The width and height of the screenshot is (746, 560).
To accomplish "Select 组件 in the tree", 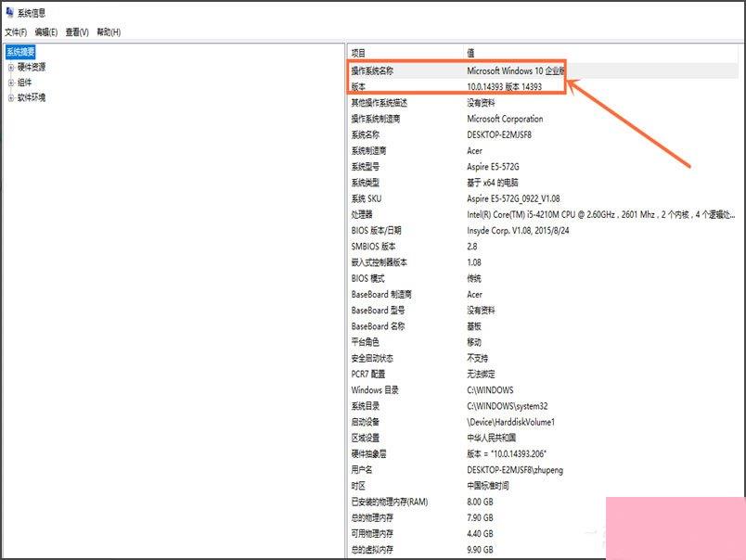I will 25,83.
